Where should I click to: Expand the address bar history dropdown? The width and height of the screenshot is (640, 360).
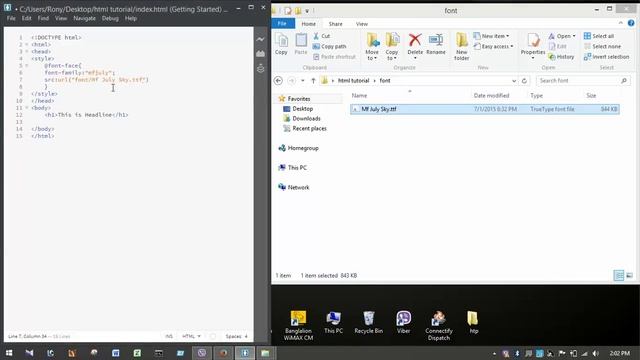click(x=514, y=81)
